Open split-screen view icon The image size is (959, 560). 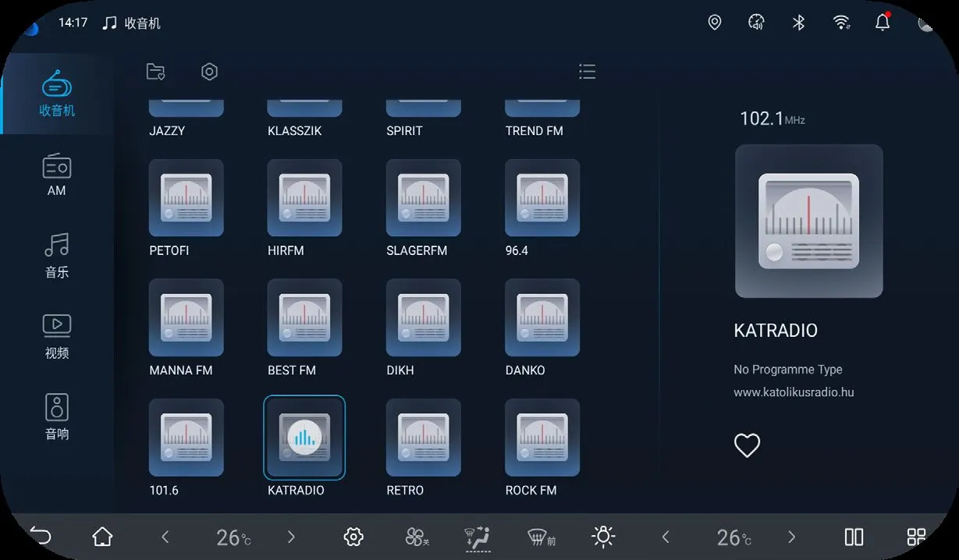point(854,537)
